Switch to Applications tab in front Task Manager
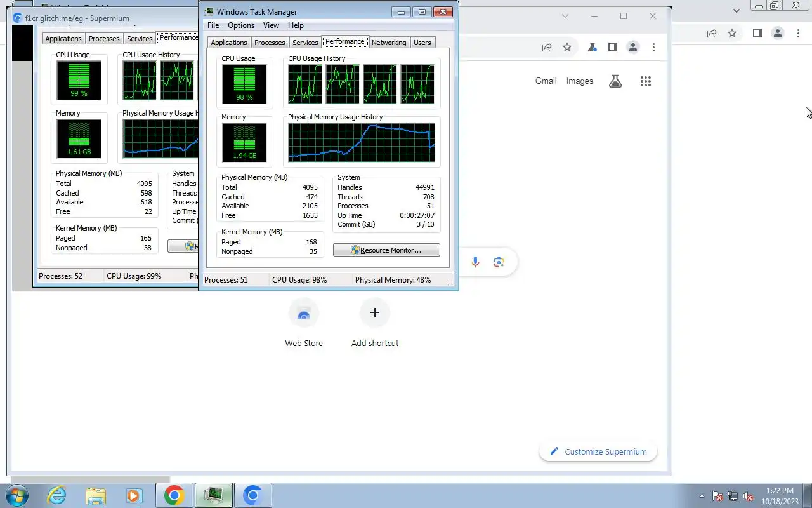 coord(229,43)
